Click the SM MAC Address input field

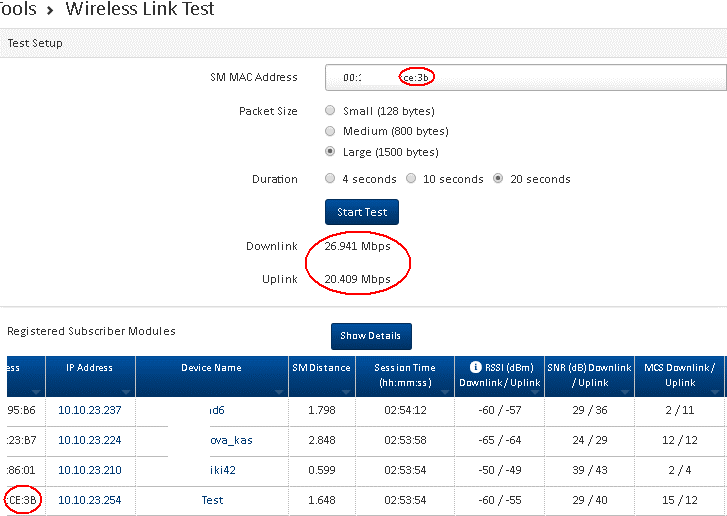[x=526, y=77]
